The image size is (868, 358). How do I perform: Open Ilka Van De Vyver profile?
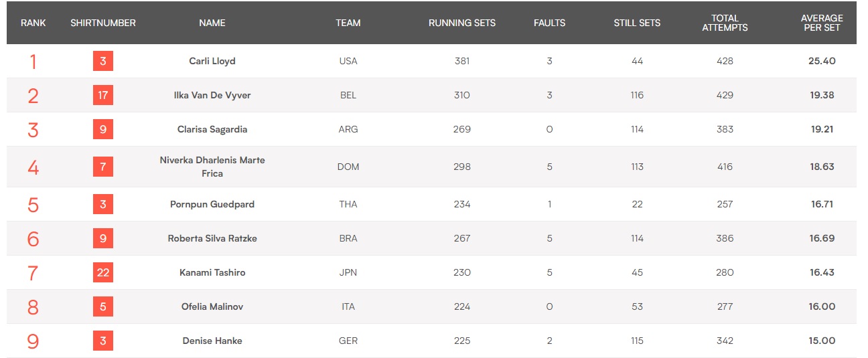point(212,95)
